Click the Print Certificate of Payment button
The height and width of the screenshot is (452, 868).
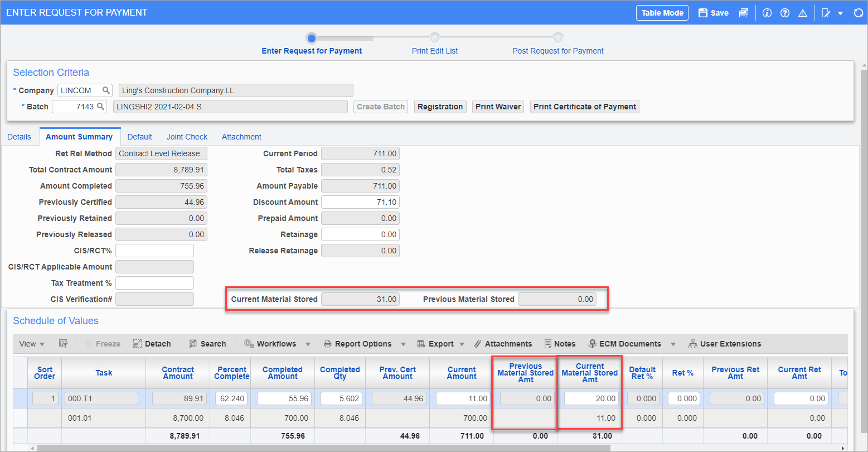pos(584,106)
